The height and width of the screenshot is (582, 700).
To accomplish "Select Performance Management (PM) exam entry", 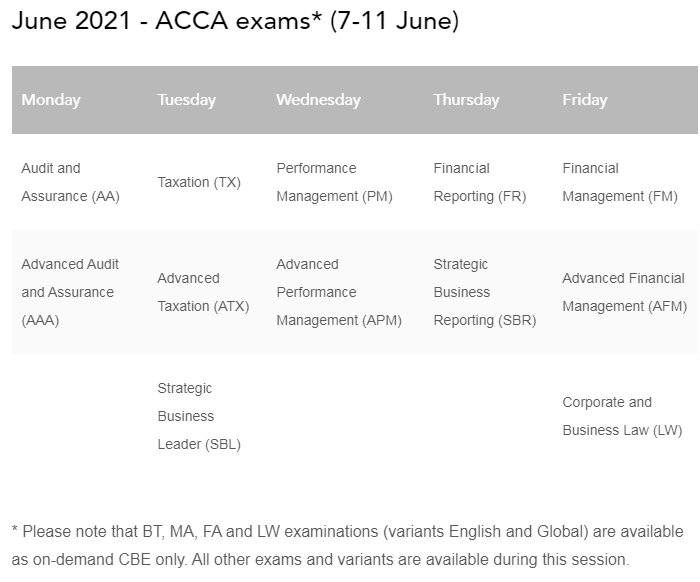I will [x=334, y=182].
